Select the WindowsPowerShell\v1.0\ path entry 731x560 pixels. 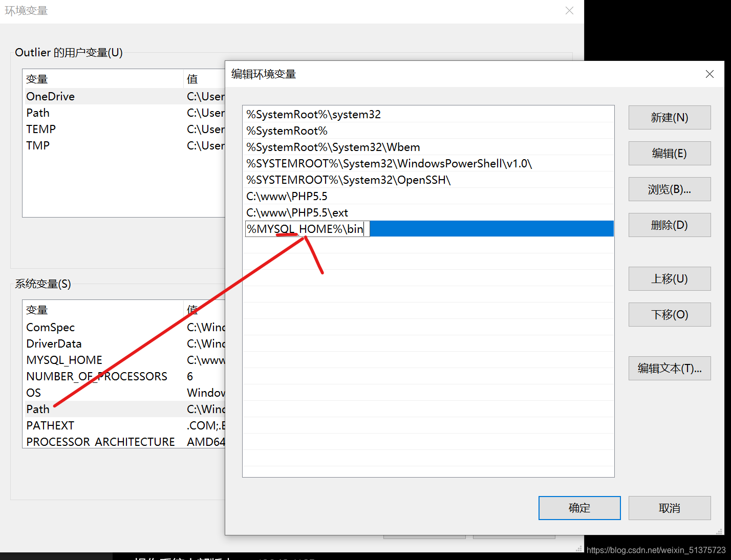point(428,163)
